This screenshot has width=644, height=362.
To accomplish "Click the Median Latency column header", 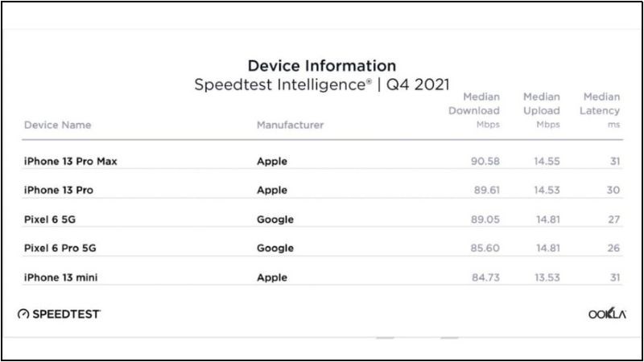I will [601, 111].
